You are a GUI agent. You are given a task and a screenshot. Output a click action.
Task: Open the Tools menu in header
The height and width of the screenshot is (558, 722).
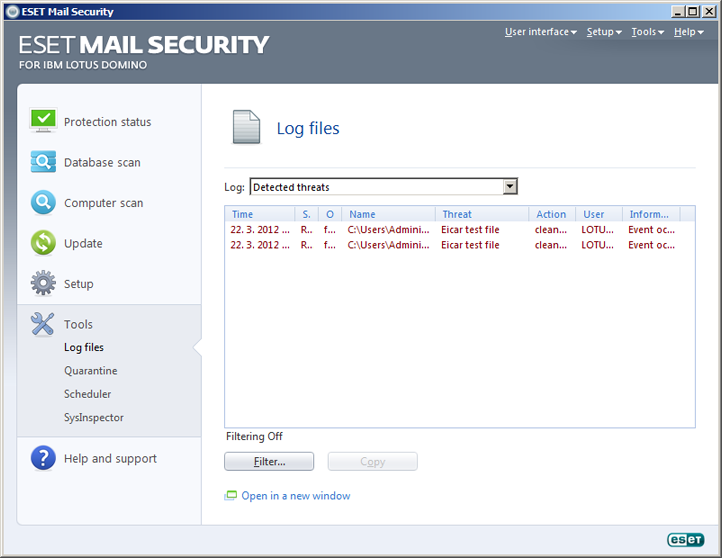click(648, 32)
